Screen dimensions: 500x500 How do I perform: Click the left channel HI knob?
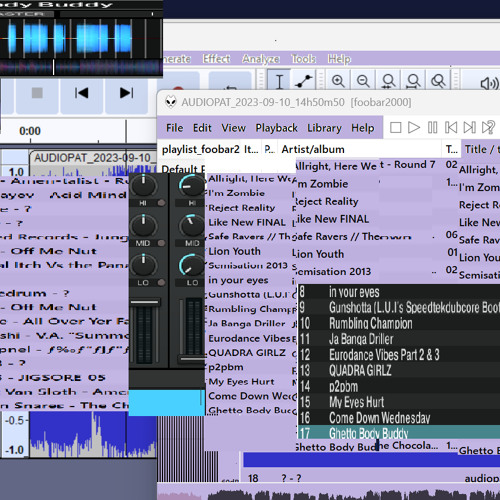coord(143,185)
